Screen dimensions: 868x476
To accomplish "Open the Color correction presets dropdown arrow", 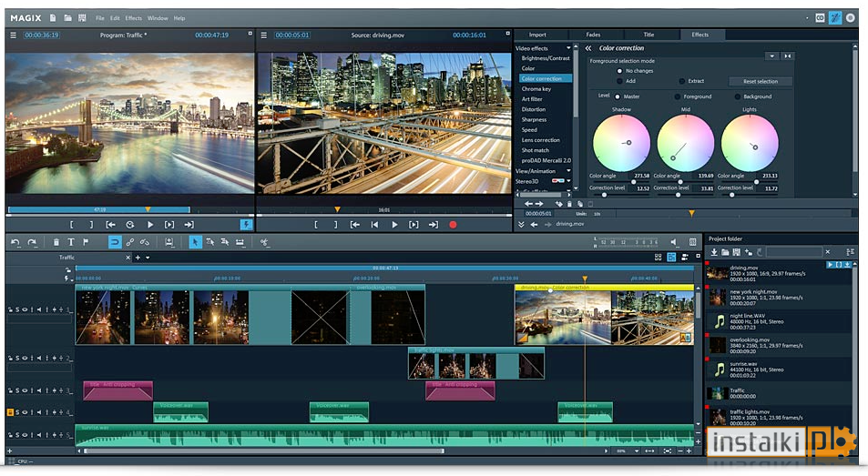I will point(771,56).
